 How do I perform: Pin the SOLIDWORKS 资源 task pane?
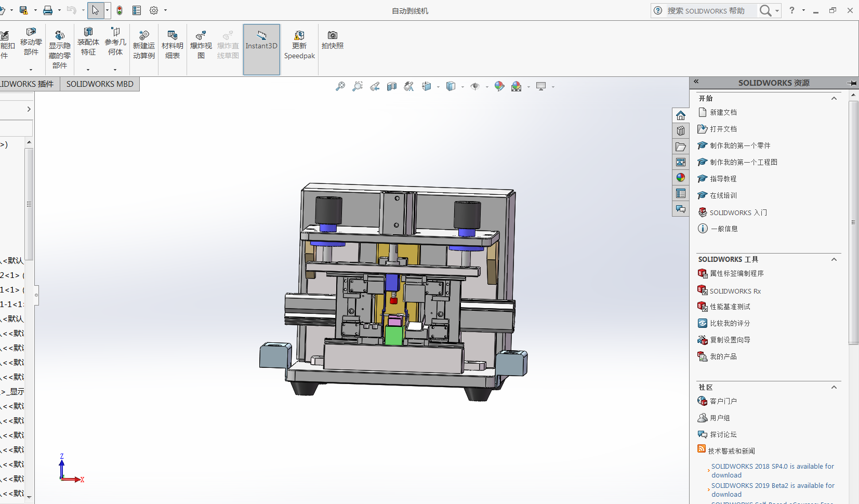(851, 83)
